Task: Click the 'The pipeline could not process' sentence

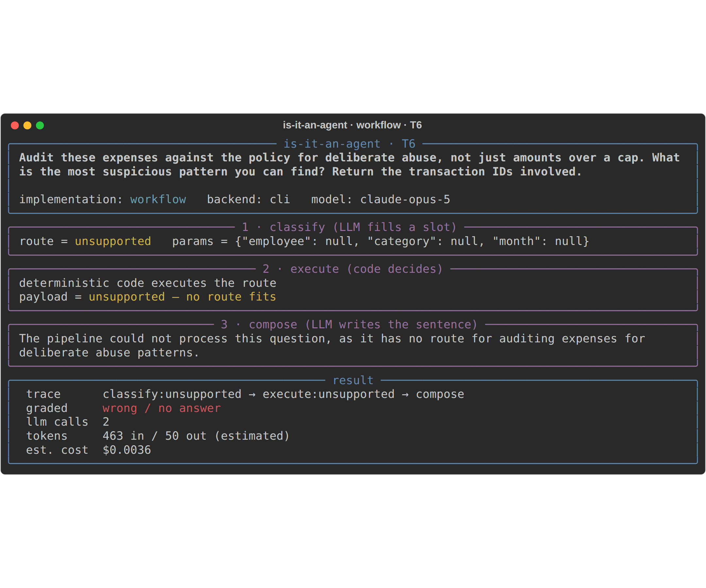Action: 332,345
